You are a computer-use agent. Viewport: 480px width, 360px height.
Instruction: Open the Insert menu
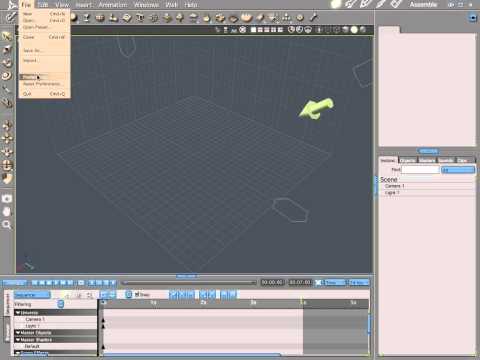click(83, 5)
